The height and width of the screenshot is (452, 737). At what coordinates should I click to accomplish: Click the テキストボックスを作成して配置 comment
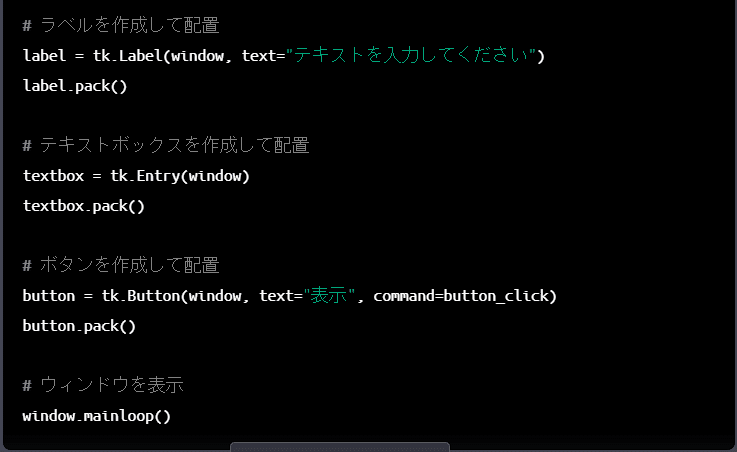(165, 145)
